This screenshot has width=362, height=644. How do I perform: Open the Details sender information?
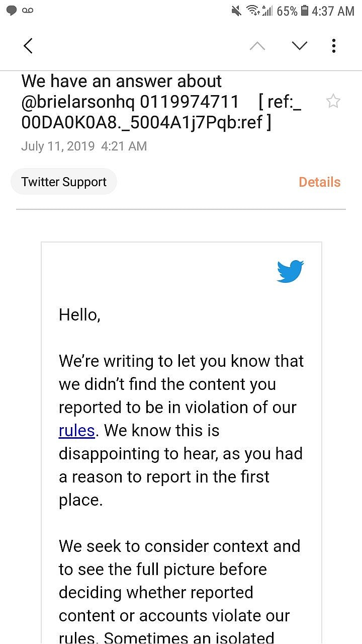[x=319, y=182]
